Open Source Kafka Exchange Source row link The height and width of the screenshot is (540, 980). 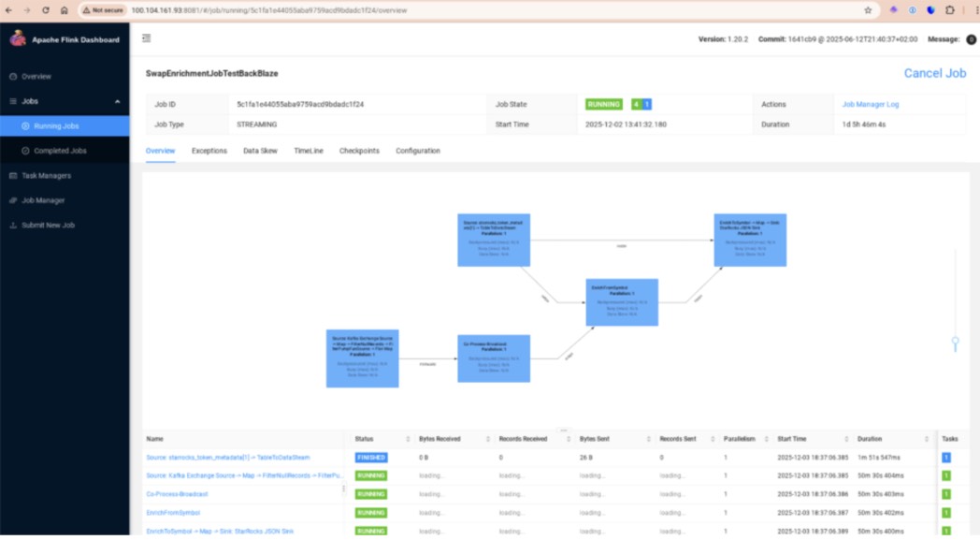click(244, 475)
